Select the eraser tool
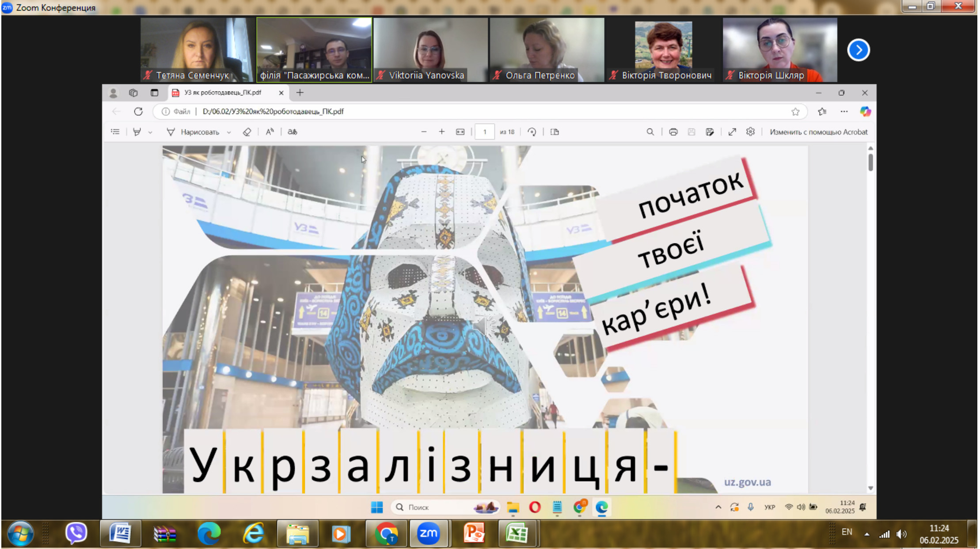This screenshot has height=549, width=980. [x=247, y=132]
